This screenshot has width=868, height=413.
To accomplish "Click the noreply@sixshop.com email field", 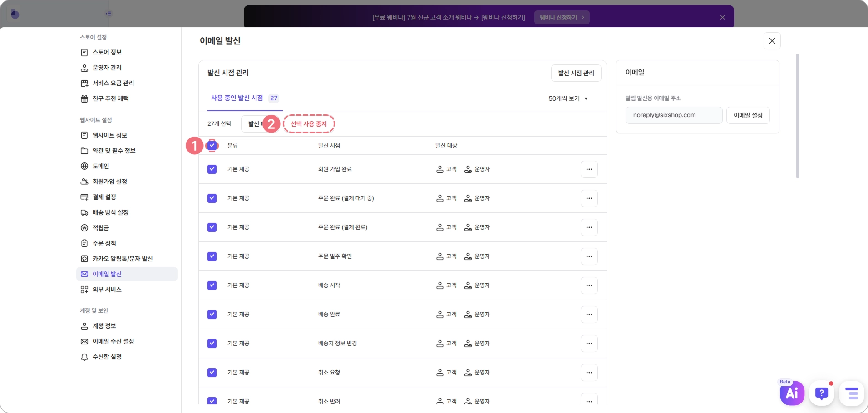I will 674,115.
